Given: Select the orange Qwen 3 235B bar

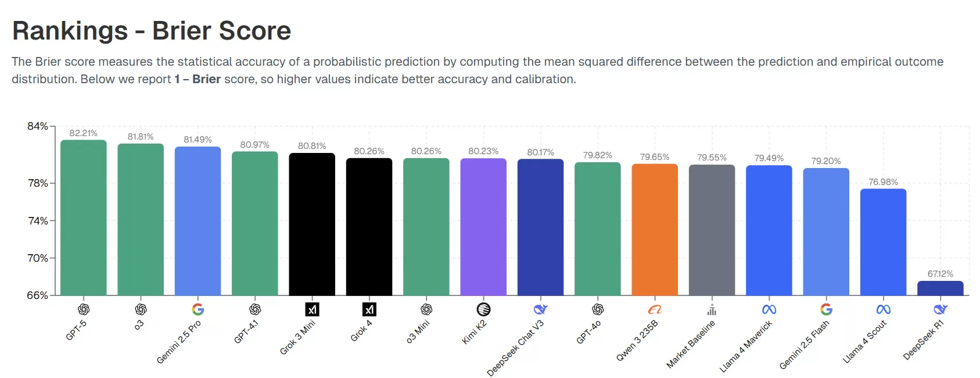Looking at the screenshot, I should point(655,230).
